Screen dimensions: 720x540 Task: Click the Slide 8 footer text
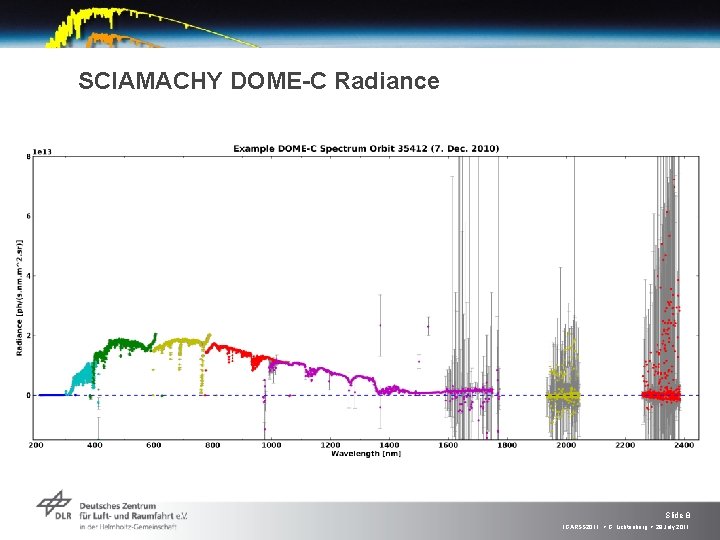click(x=677, y=515)
